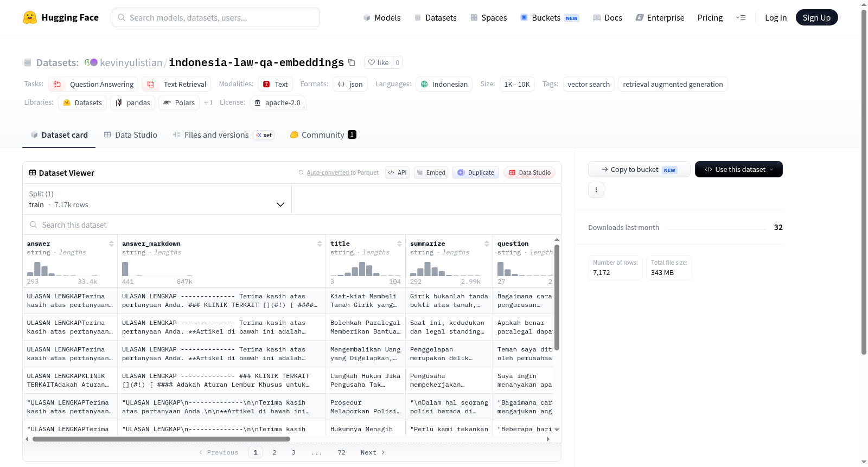The image size is (868, 467).
Task: Click the 'Kiat-kiat Membeli Tanah Girik' title cell
Action: 366,300
